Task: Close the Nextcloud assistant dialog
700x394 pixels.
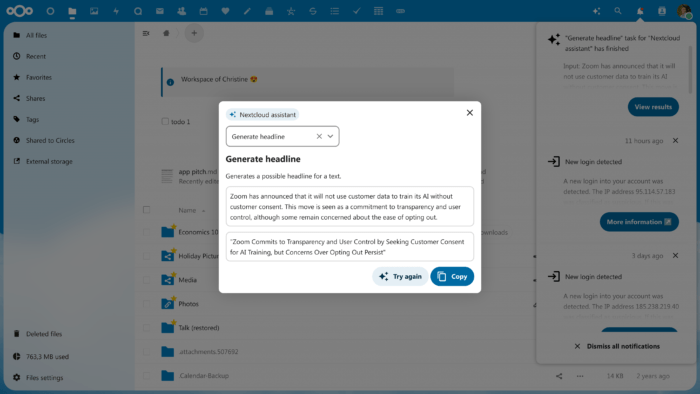Action: click(x=470, y=113)
